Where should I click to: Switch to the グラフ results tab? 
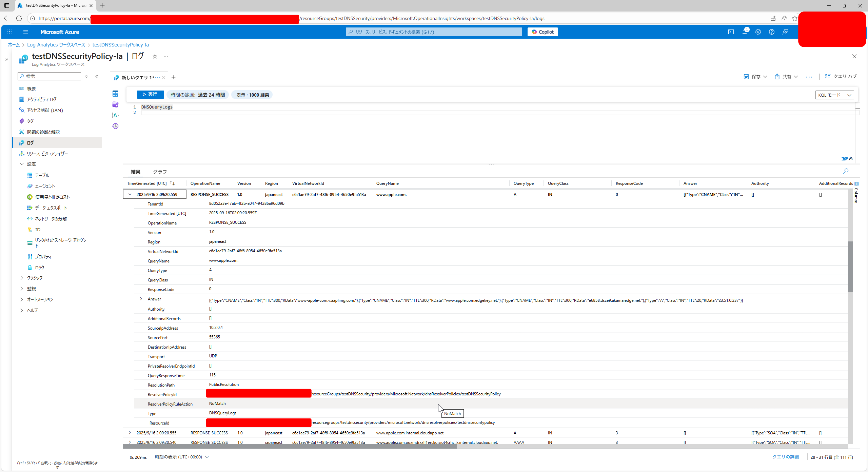(160, 172)
